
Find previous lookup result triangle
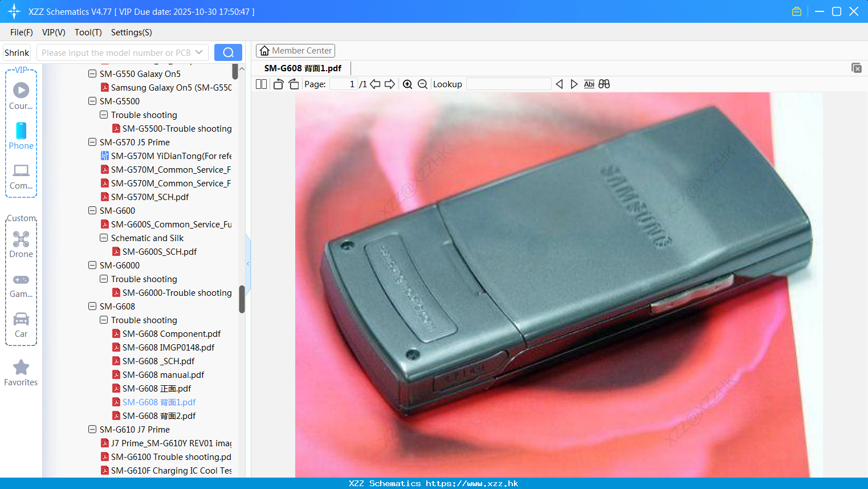(x=559, y=84)
